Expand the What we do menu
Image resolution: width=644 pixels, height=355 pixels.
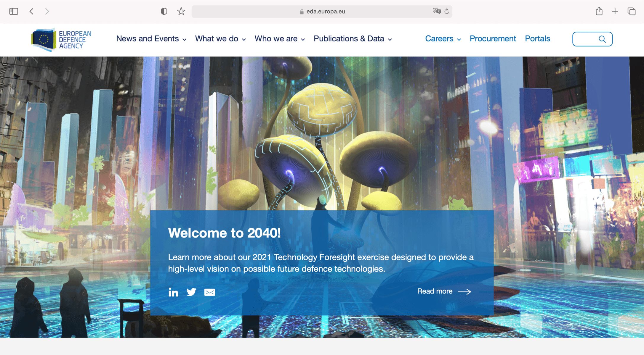point(220,39)
